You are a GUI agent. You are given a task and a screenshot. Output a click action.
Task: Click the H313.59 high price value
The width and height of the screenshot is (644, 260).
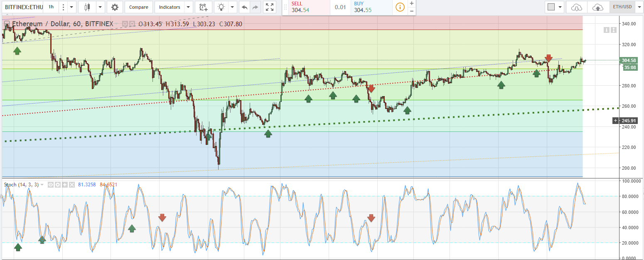[177, 24]
